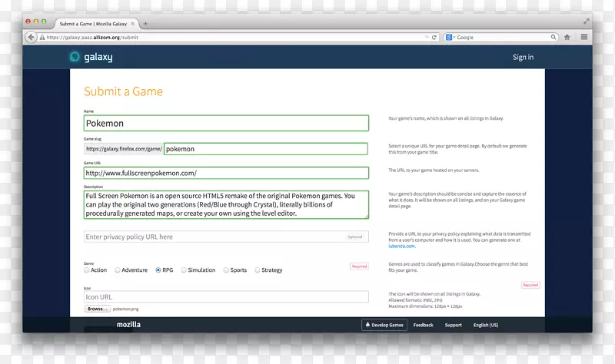Close the Submit a Game tab
Viewport: 615px width, 364px height.
point(132,24)
